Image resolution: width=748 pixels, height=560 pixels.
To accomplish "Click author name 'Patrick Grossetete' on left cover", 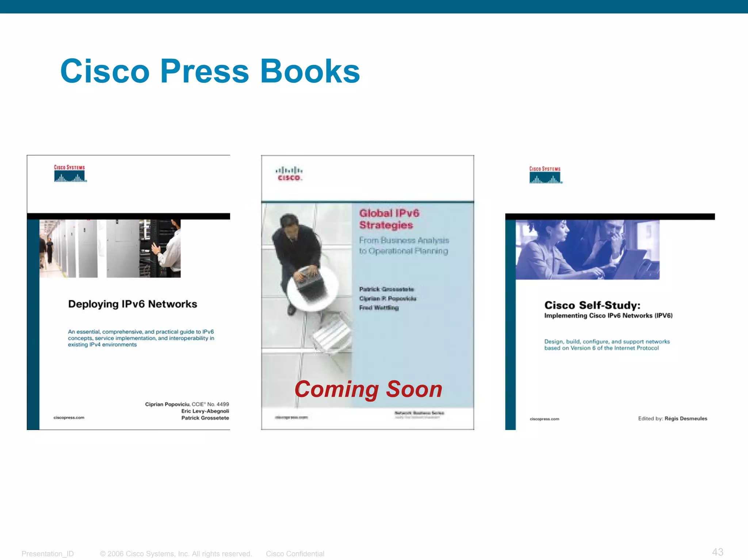I will 205,418.
